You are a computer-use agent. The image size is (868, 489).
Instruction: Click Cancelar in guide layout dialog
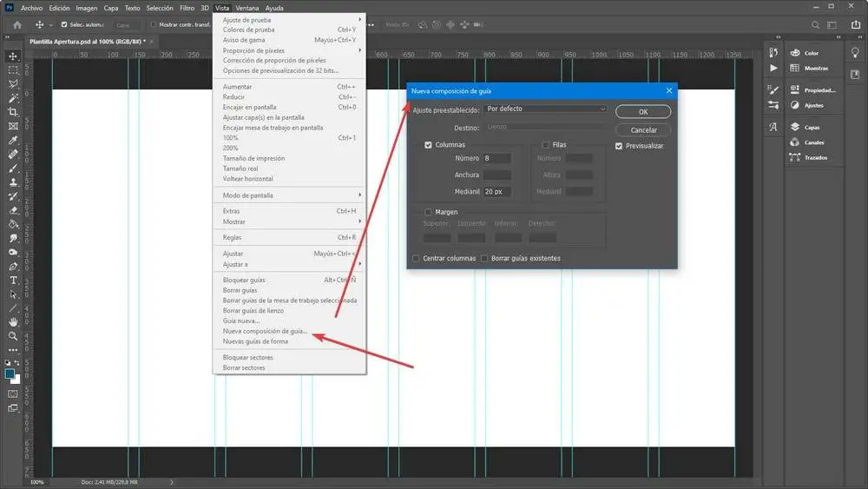(643, 130)
